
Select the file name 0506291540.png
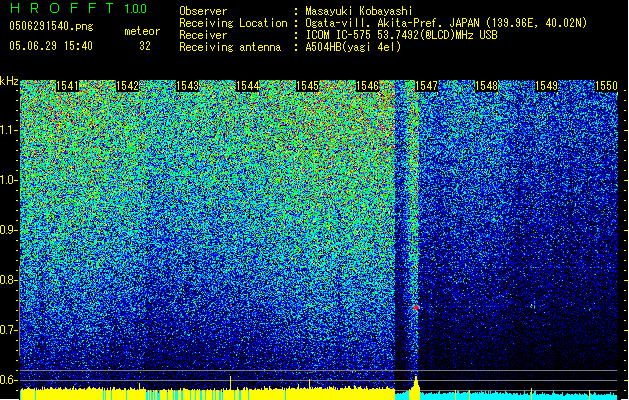(x=51, y=26)
